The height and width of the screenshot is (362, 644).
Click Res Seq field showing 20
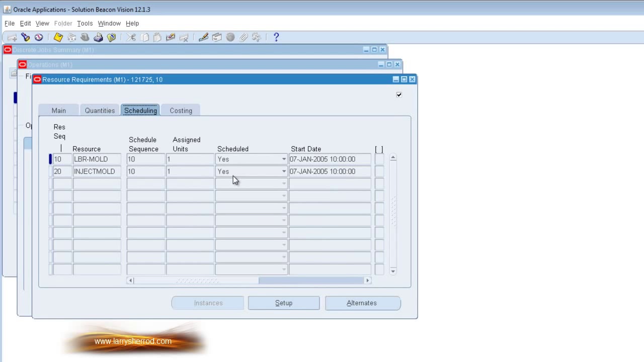(x=62, y=171)
